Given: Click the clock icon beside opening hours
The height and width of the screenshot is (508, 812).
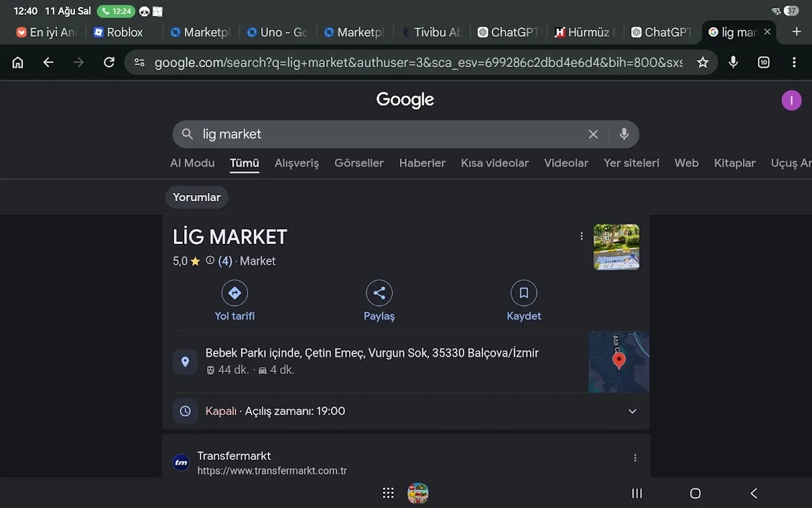Looking at the screenshot, I should tap(185, 411).
